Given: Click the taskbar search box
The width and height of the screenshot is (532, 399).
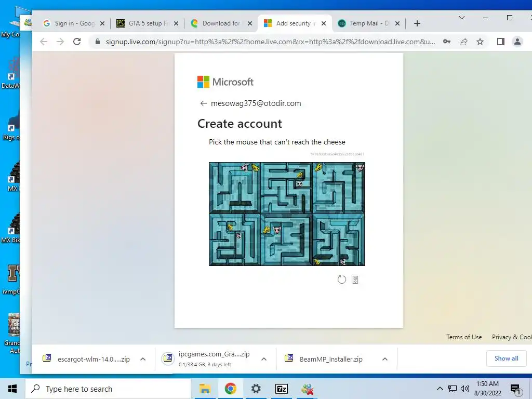Looking at the screenshot, I should tap(108, 389).
